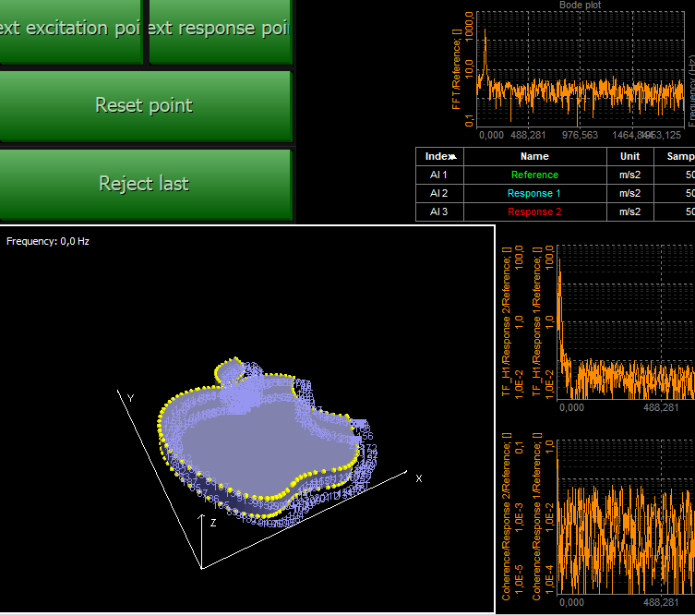Click the 3D apple geometry model
This screenshot has width=695, height=616.
[266, 443]
